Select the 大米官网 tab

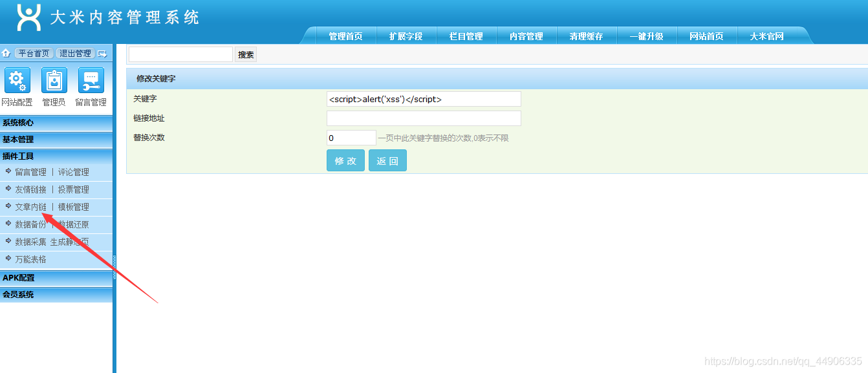[x=767, y=36]
